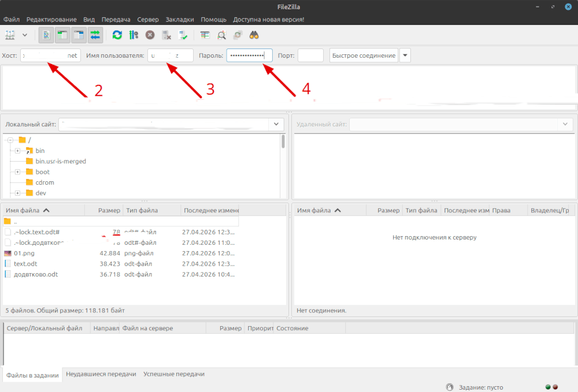This screenshot has height=392, width=578.
Task: Click the Быстрое соединение button
Action: [x=364, y=55]
